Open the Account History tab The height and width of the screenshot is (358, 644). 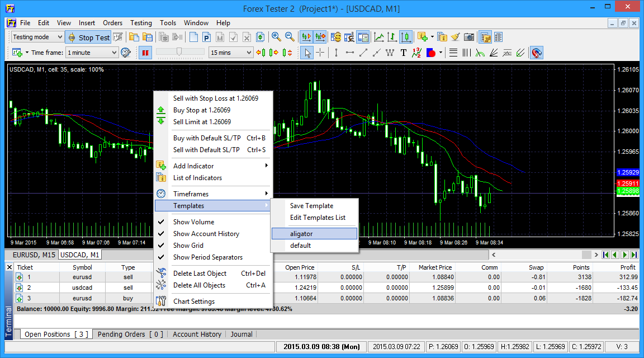pyautogui.click(x=197, y=334)
